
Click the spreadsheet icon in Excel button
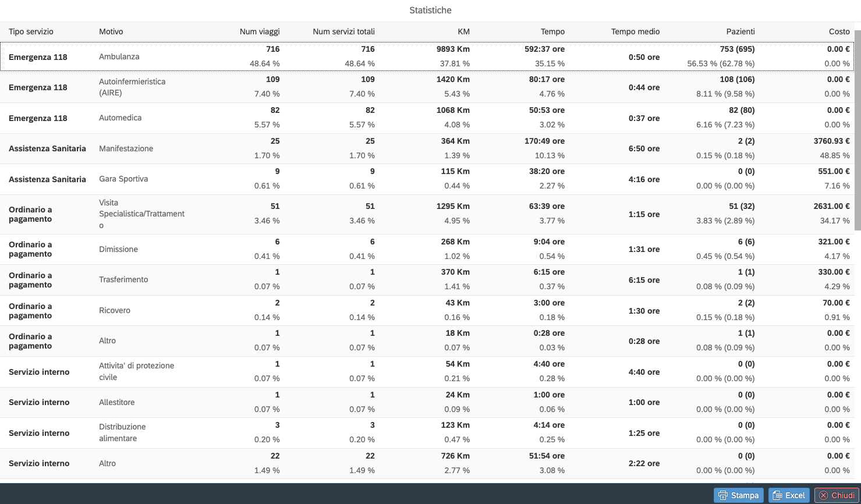point(777,495)
